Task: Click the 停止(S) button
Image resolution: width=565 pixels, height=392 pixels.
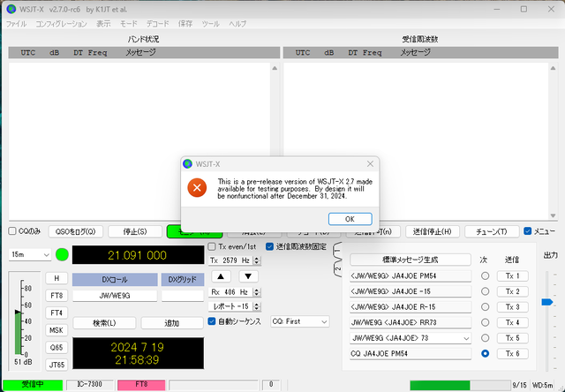Action: 135,231
